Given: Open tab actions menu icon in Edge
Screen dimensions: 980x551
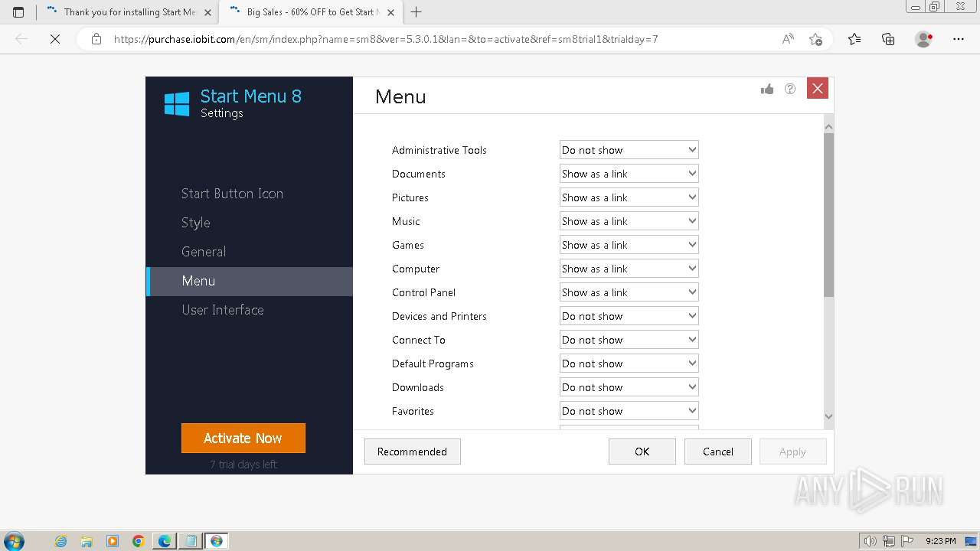Looking at the screenshot, I should pyautogui.click(x=18, y=12).
